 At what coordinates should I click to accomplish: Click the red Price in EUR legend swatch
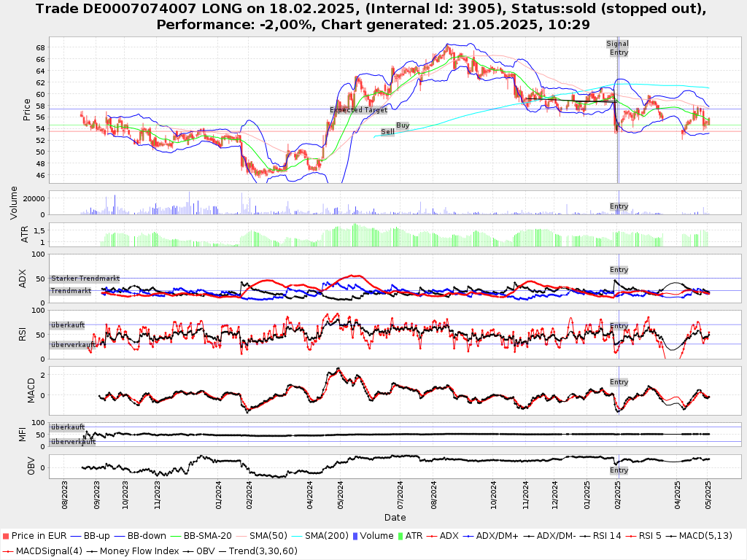pos(7,536)
